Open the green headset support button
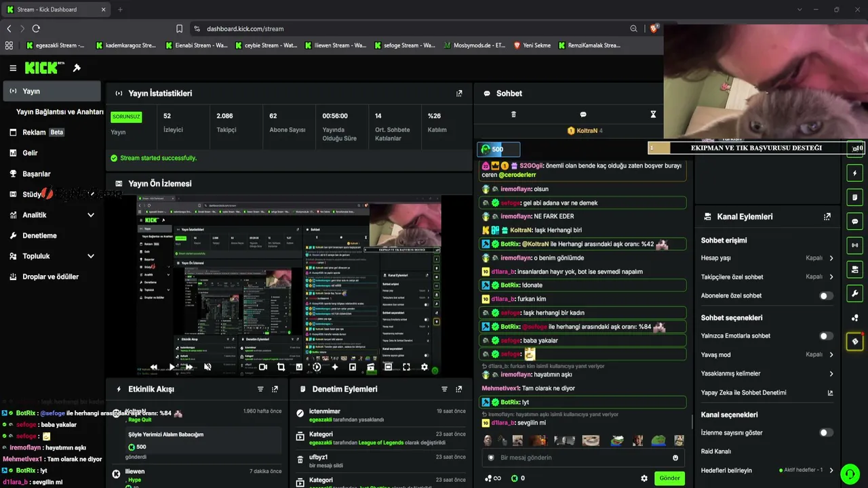The image size is (868, 488). [850, 473]
